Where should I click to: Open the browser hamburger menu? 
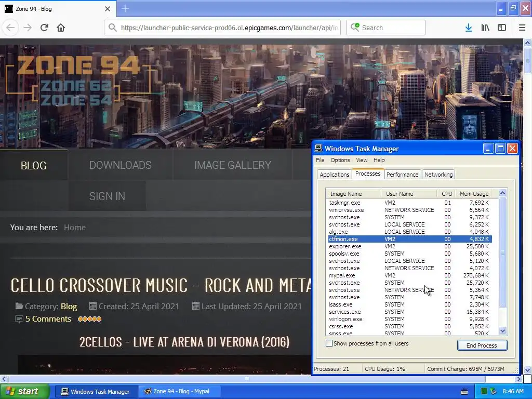coord(522,28)
